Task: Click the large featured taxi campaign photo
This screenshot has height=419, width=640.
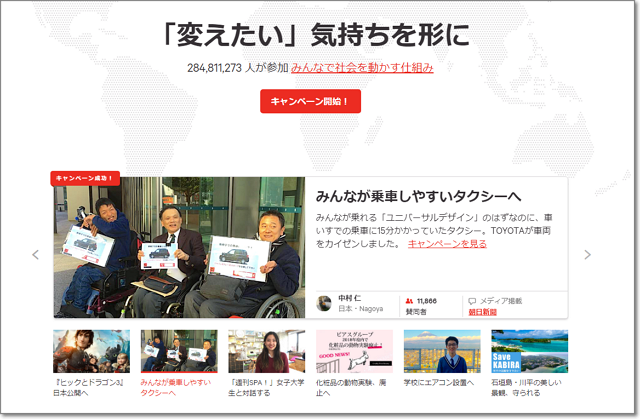Action: (179, 248)
